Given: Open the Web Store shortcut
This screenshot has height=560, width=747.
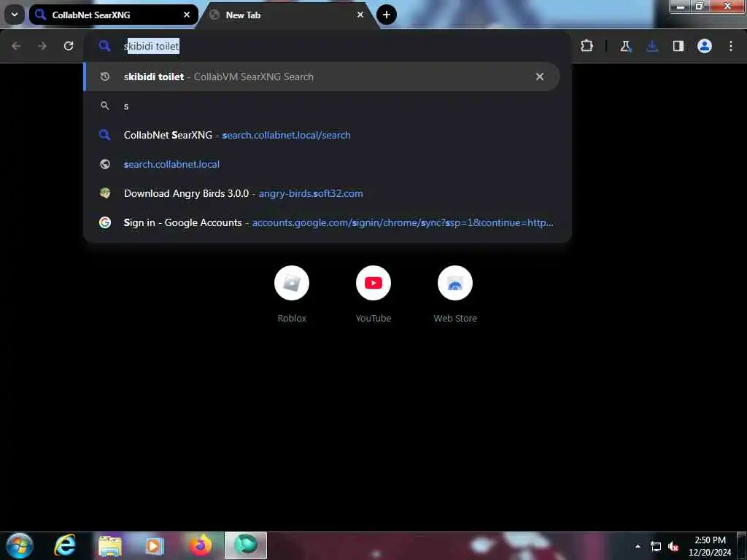Looking at the screenshot, I should [x=455, y=295].
